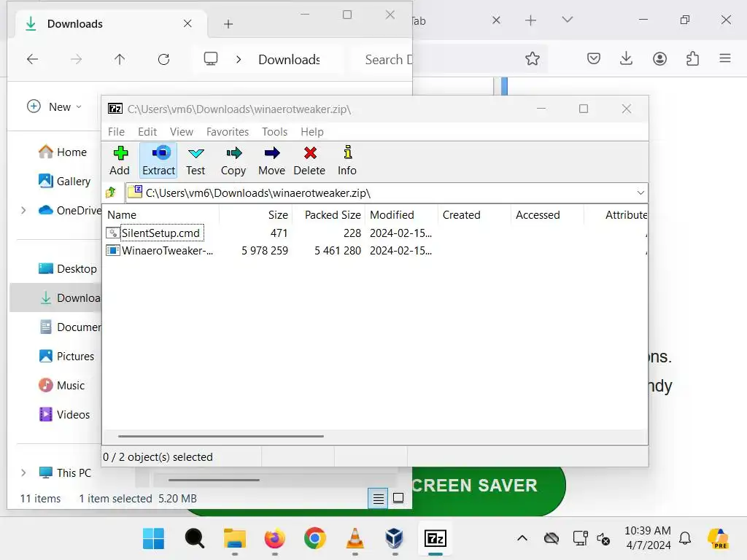Screen dimensions: 747x560
Task: Choose the Move toolbar button
Action: coord(271,160)
